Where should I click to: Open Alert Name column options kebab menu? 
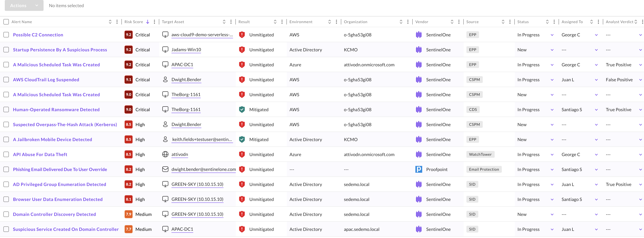click(117, 22)
